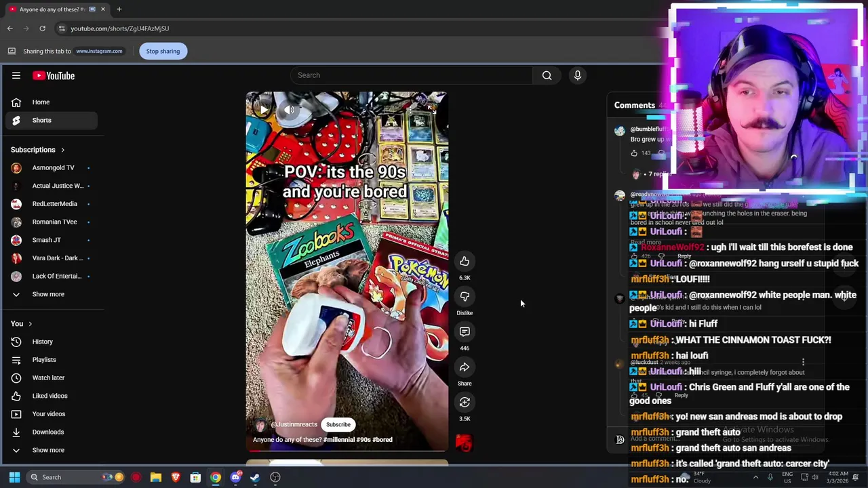Screen dimensions: 868x488
Task: Show hidden tray icons chevron
Action: (x=755, y=477)
